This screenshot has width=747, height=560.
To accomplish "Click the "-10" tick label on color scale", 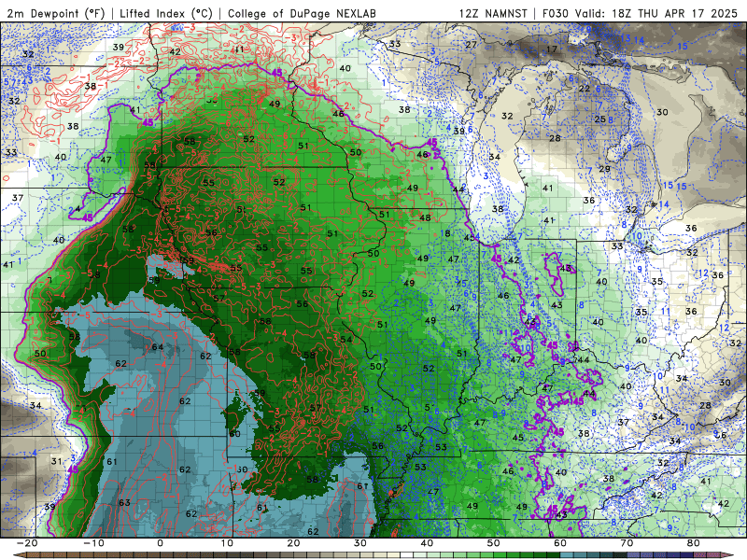I will tap(93, 543).
